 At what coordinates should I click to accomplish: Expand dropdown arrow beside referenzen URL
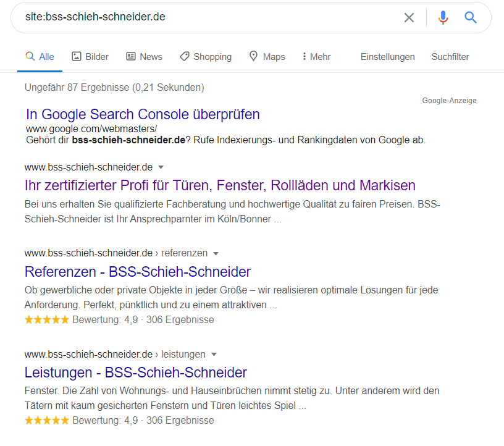216,253
